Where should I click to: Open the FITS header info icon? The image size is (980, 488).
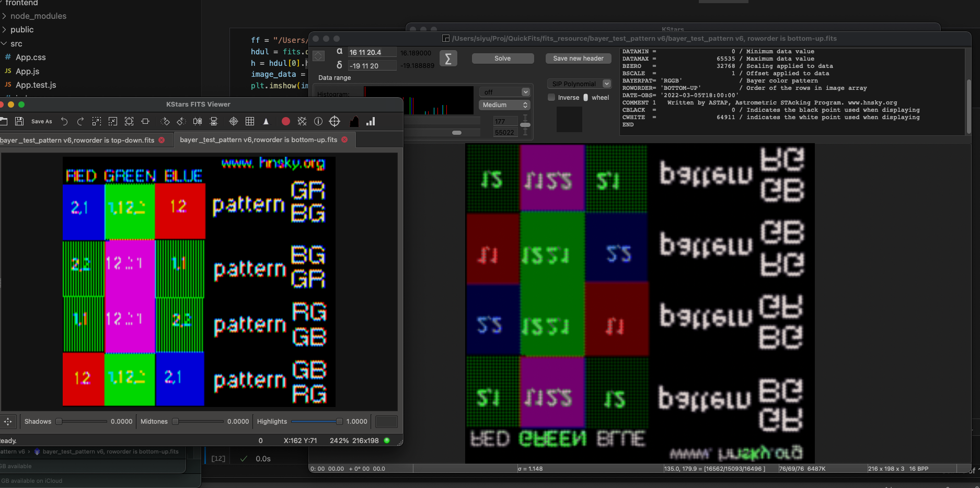(318, 121)
